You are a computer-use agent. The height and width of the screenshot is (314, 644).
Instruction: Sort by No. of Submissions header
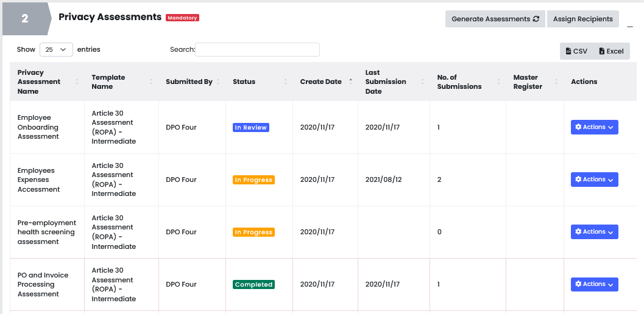pyautogui.click(x=459, y=82)
